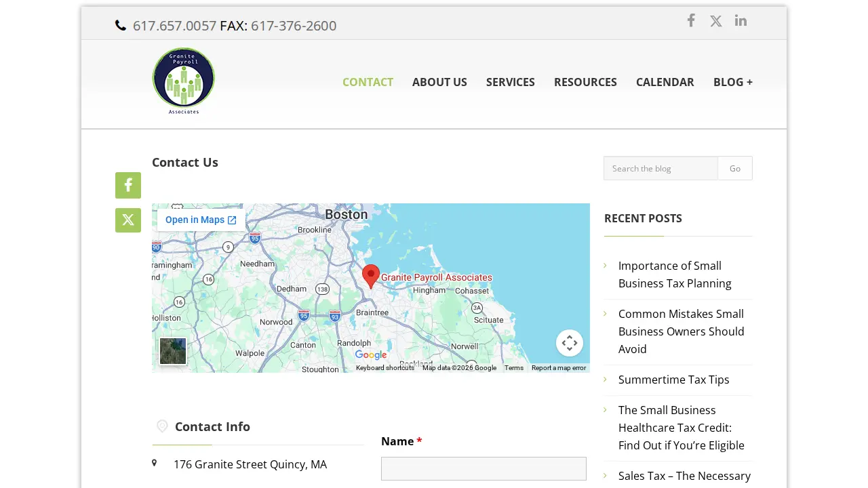868x488 pixels.
Task: Click fax number 617-376-2600
Action: [x=294, y=26]
